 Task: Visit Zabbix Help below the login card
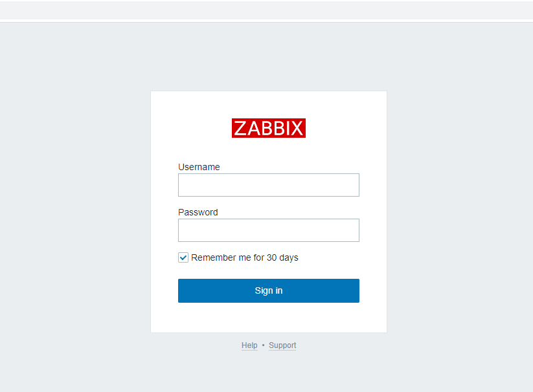pyautogui.click(x=249, y=345)
